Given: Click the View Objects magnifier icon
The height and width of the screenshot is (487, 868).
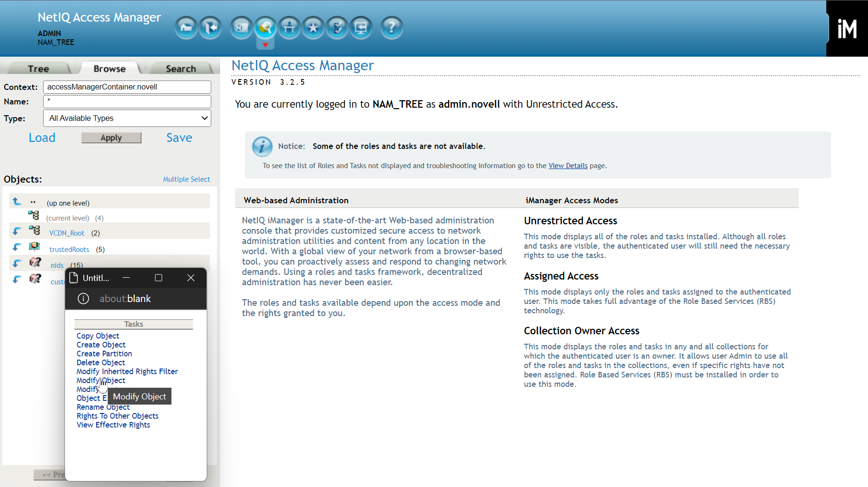Looking at the screenshot, I should (x=265, y=28).
